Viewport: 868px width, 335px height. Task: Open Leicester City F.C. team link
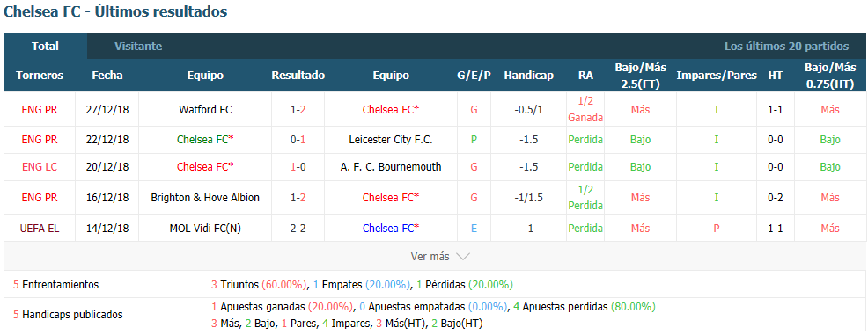tap(391, 140)
